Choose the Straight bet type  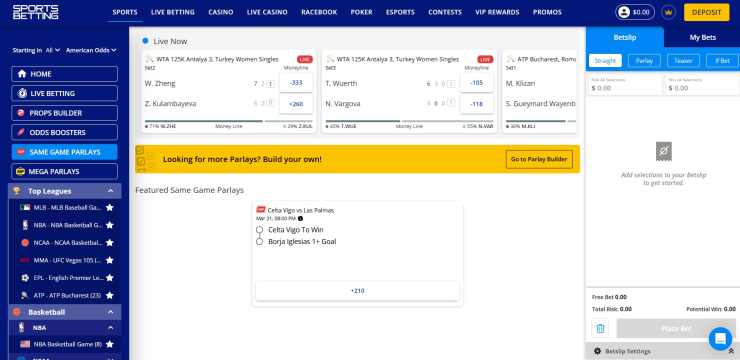605,61
